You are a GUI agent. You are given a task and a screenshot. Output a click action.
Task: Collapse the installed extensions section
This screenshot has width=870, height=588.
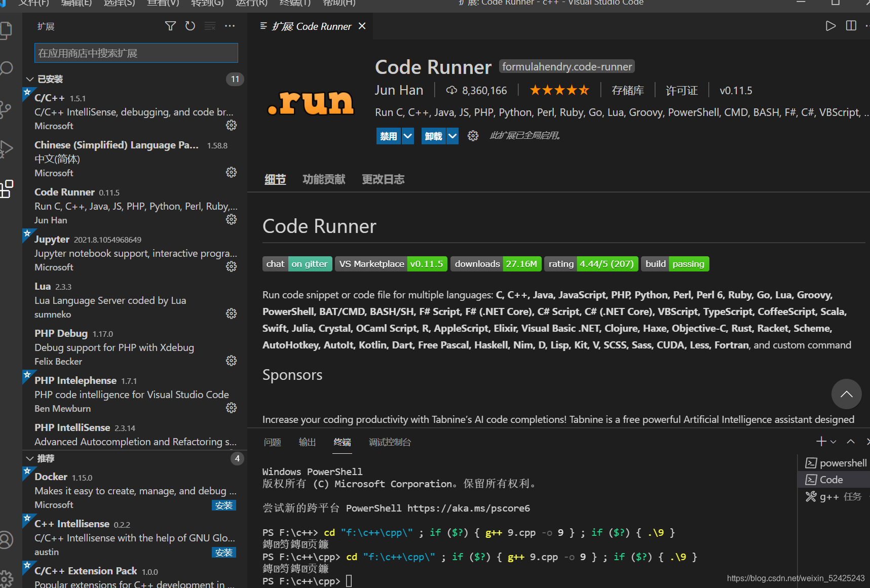30,79
